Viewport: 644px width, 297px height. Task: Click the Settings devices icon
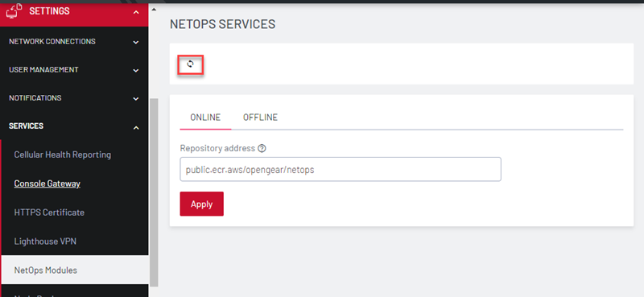coord(14,11)
